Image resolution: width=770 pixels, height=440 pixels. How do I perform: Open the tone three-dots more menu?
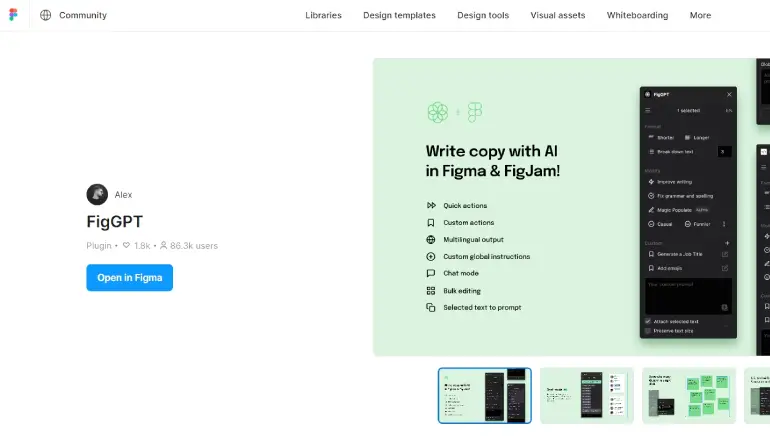point(724,224)
